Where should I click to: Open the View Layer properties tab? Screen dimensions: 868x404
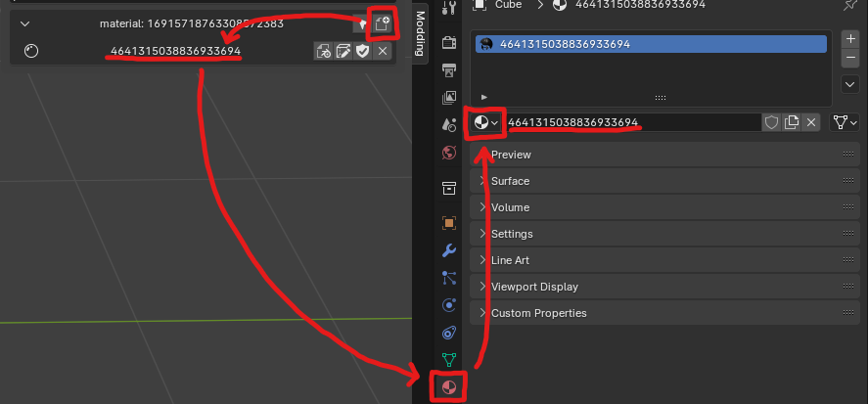[449, 98]
